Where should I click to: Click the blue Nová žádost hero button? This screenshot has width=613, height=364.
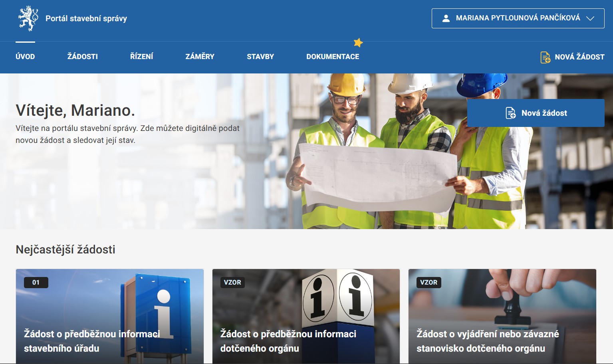536,113
